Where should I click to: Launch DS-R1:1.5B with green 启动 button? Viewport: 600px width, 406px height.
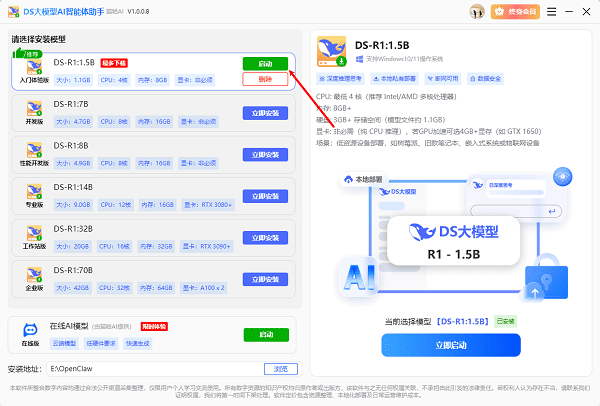(x=265, y=64)
